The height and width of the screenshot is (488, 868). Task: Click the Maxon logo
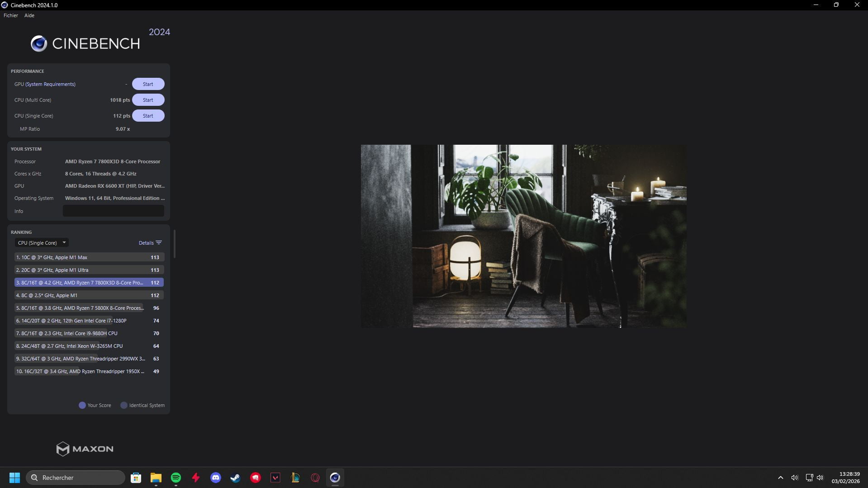(x=85, y=449)
